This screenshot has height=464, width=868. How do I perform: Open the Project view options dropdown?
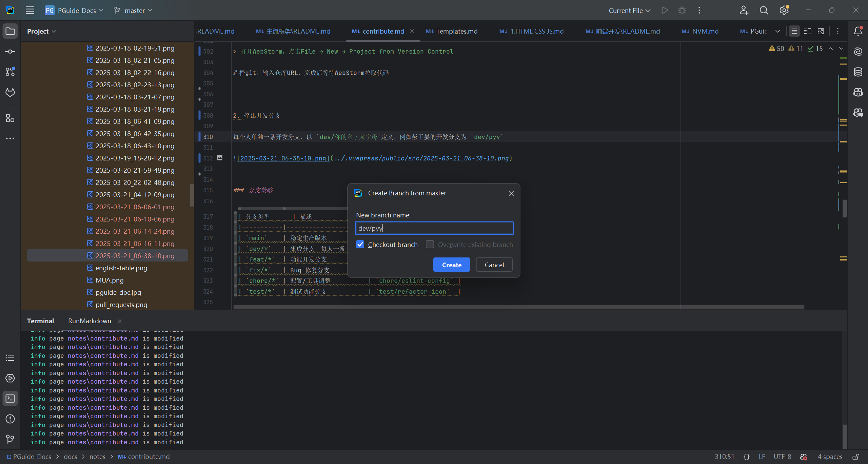point(41,31)
